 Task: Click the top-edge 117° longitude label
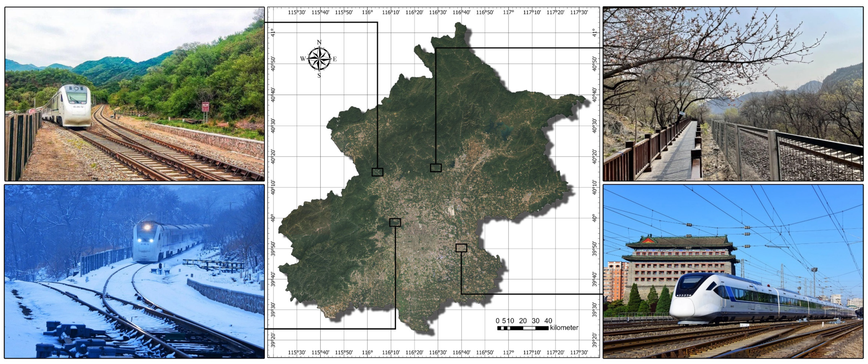[509, 12]
